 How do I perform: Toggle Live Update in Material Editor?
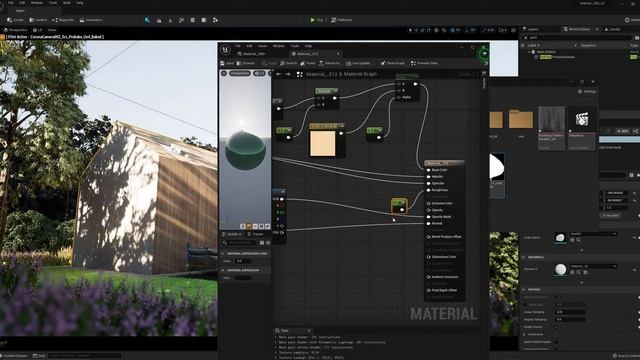tap(358, 63)
